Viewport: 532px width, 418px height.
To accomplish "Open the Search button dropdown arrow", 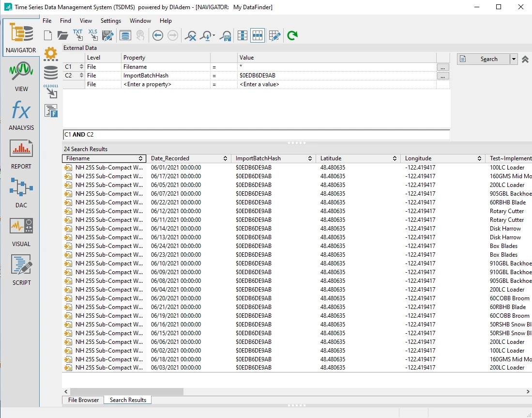I will (x=514, y=59).
